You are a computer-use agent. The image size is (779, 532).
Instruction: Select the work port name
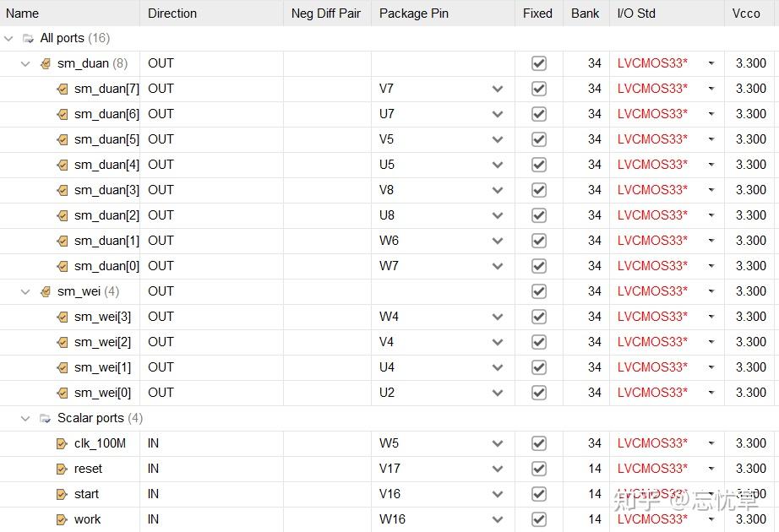pyautogui.click(x=87, y=519)
